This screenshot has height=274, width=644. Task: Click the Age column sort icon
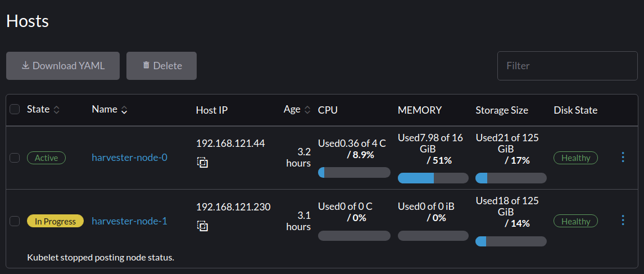(x=307, y=110)
